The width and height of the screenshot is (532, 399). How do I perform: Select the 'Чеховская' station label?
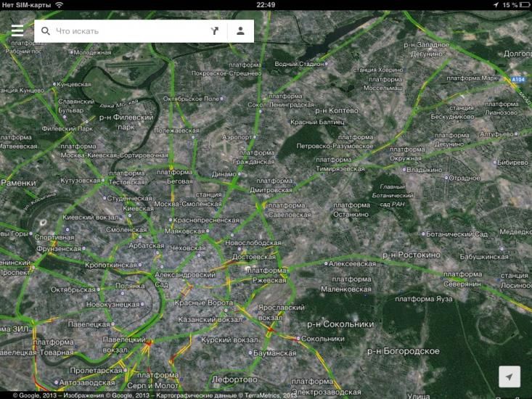click(x=188, y=248)
